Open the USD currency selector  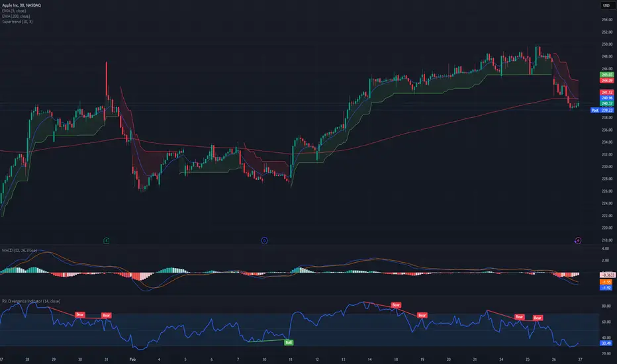606,5
